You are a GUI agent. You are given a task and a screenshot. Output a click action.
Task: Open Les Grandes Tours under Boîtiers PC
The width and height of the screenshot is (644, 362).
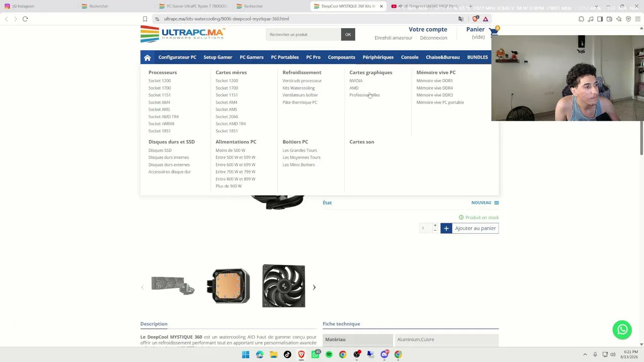click(300, 150)
